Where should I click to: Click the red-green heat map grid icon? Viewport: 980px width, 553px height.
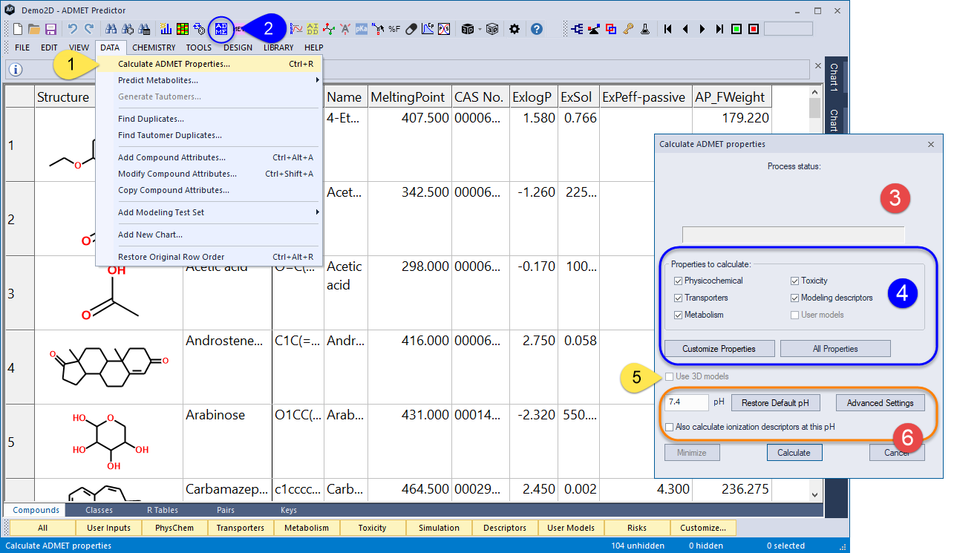coord(182,29)
